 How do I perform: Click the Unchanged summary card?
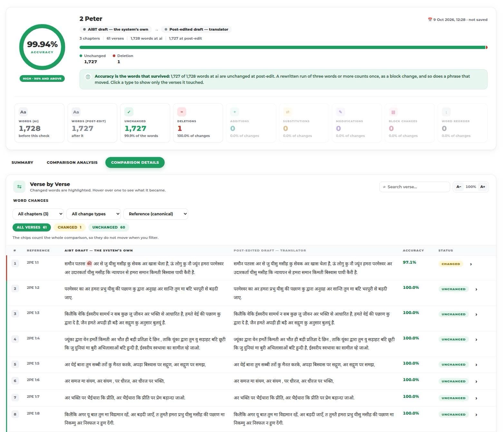tap(145, 123)
